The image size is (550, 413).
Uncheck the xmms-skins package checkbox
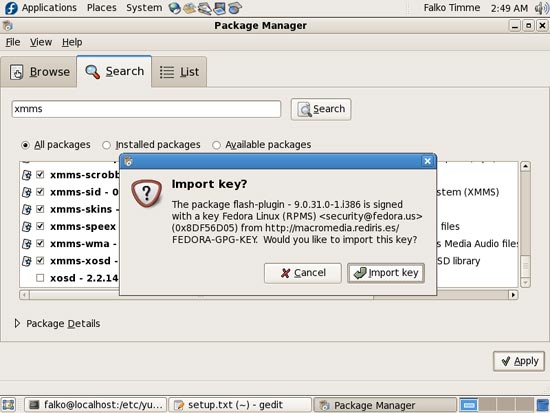coord(40,209)
